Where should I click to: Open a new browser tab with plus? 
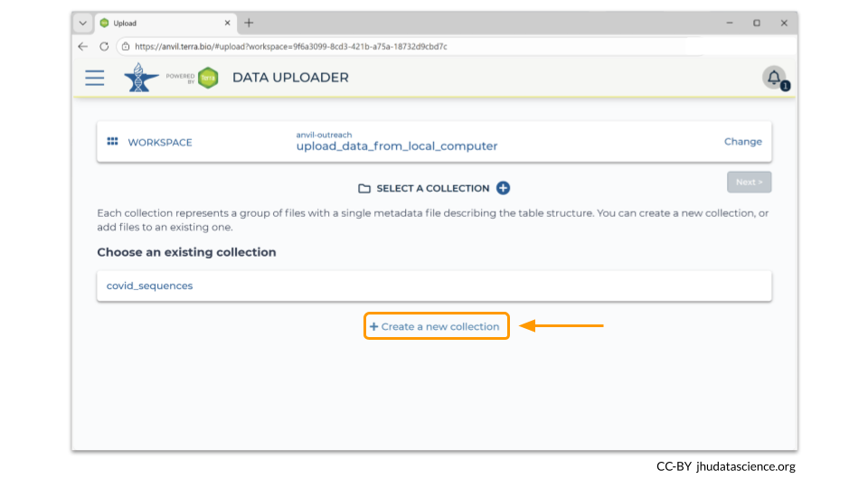[x=250, y=23]
